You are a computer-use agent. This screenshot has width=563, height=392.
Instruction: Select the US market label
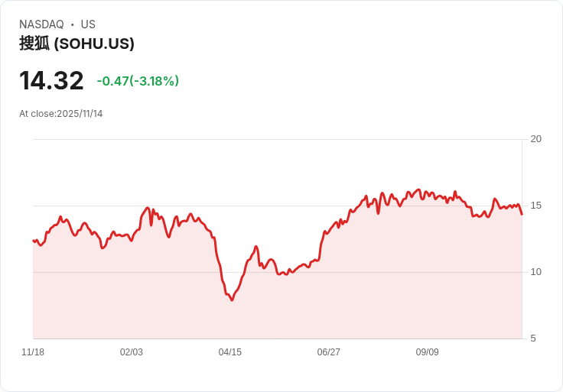[x=88, y=24]
